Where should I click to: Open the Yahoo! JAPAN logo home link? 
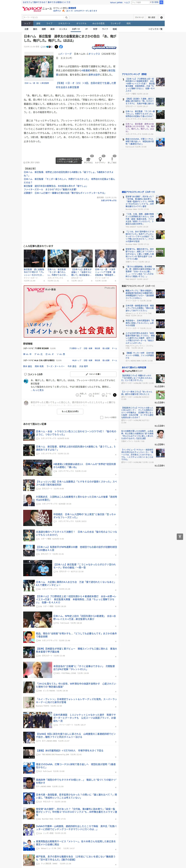(32, 9)
